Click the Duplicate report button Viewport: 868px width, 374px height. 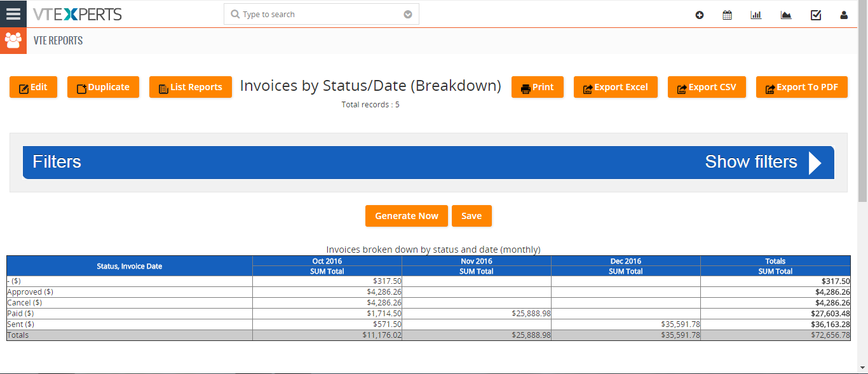tap(103, 87)
